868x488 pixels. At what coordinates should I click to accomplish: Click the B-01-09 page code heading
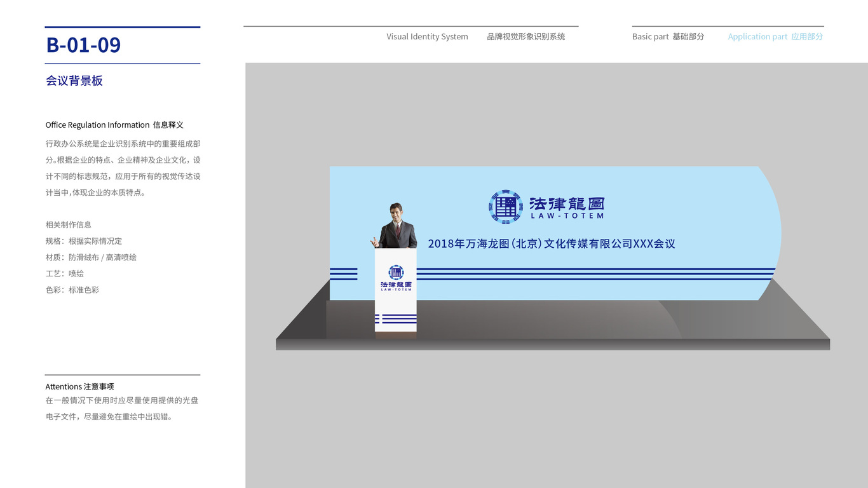coord(83,45)
